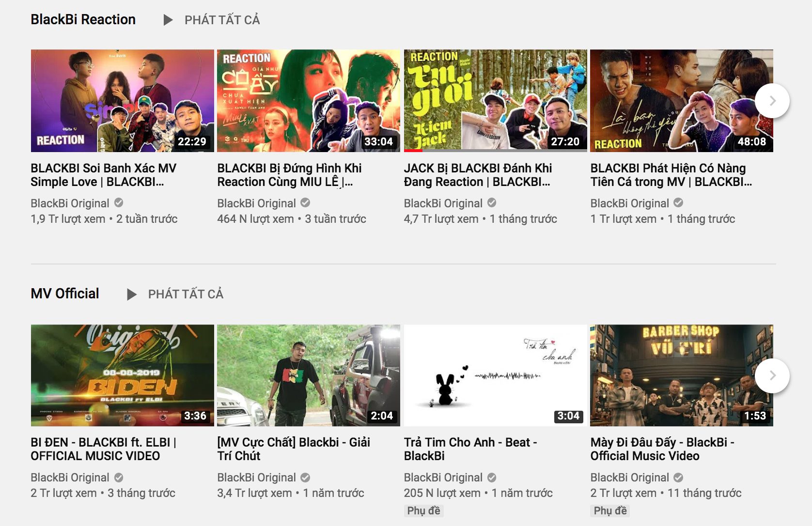This screenshot has width=812, height=526.
Task: Click play icon beside BlackBi Reaction heading
Action: point(168,20)
